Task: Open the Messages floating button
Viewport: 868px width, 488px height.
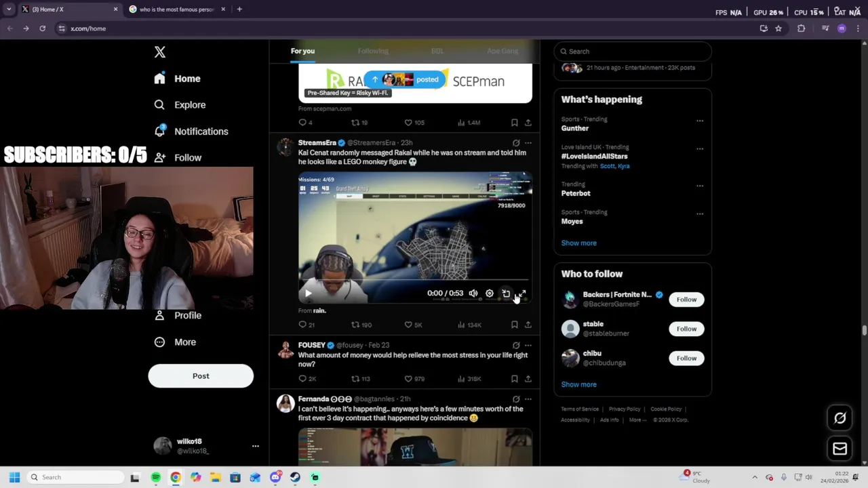Action: coord(840,449)
